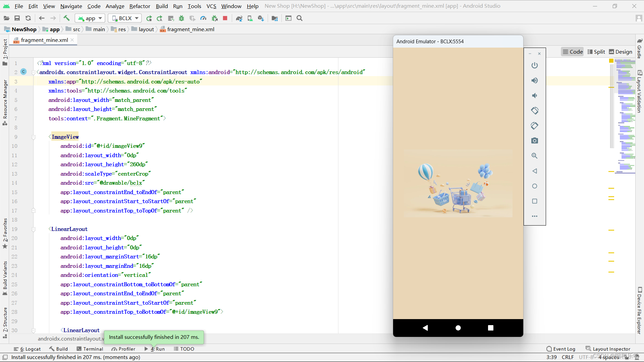Tap the Android back button in emulator
Image resolution: width=644 pixels, height=362 pixels.
click(x=425, y=328)
